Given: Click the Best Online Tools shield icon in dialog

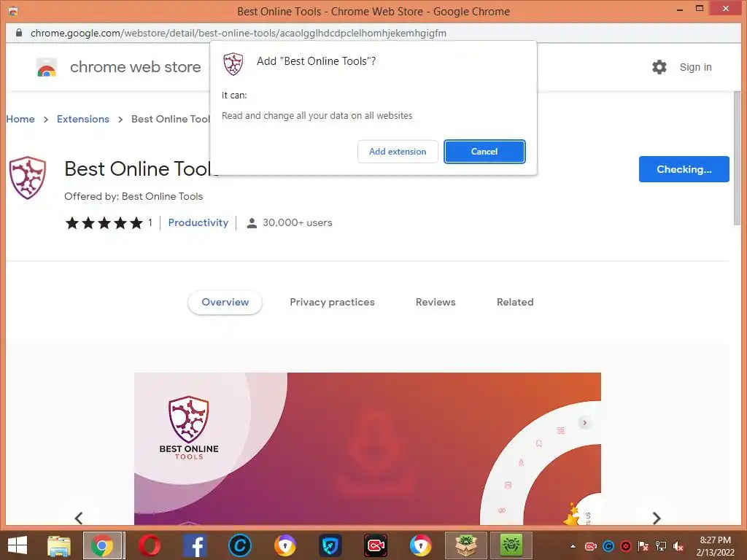Looking at the screenshot, I should click(233, 64).
